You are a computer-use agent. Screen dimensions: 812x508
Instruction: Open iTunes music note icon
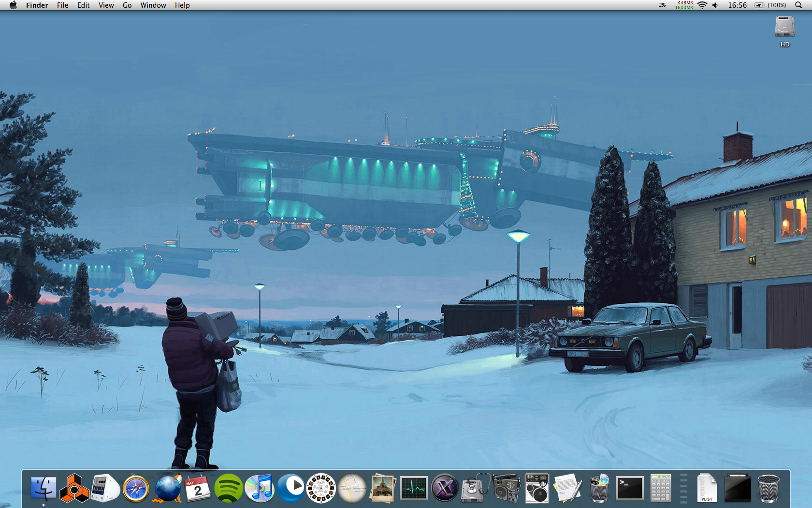(x=260, y=488)
